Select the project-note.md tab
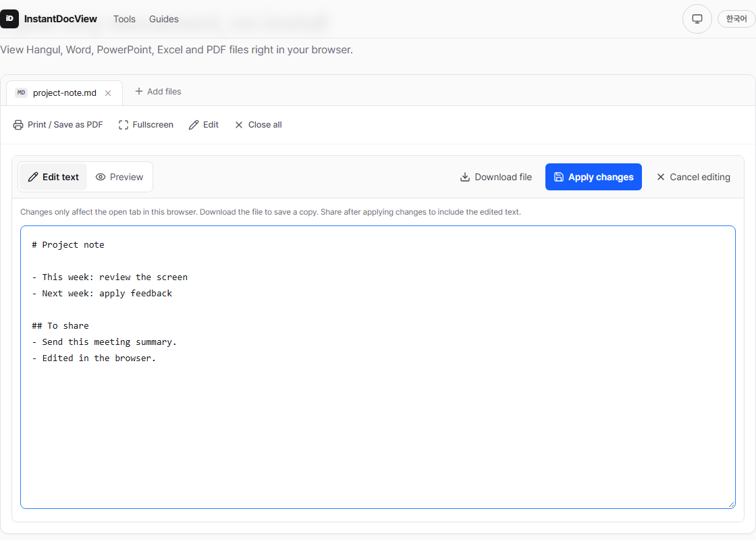This screenshot has width=756, height=540. (64, 93)
